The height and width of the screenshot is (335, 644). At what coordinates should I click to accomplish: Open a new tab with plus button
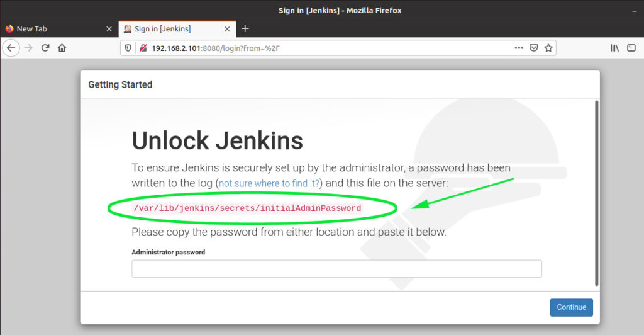pos(245,29)
